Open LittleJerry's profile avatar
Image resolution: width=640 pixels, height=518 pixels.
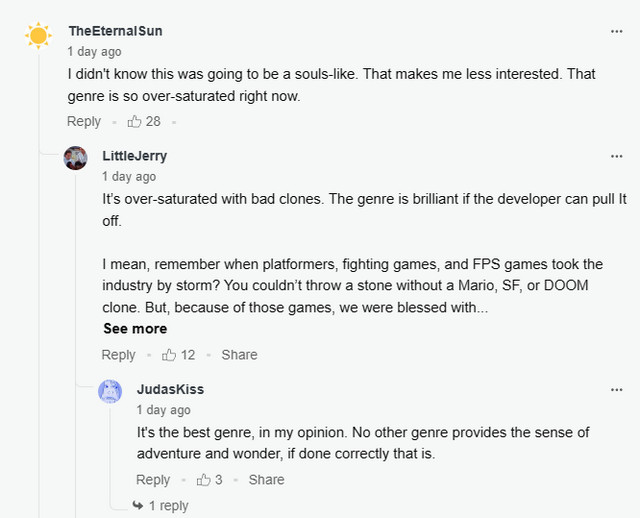pyautogui.click(x=76, y=158)
